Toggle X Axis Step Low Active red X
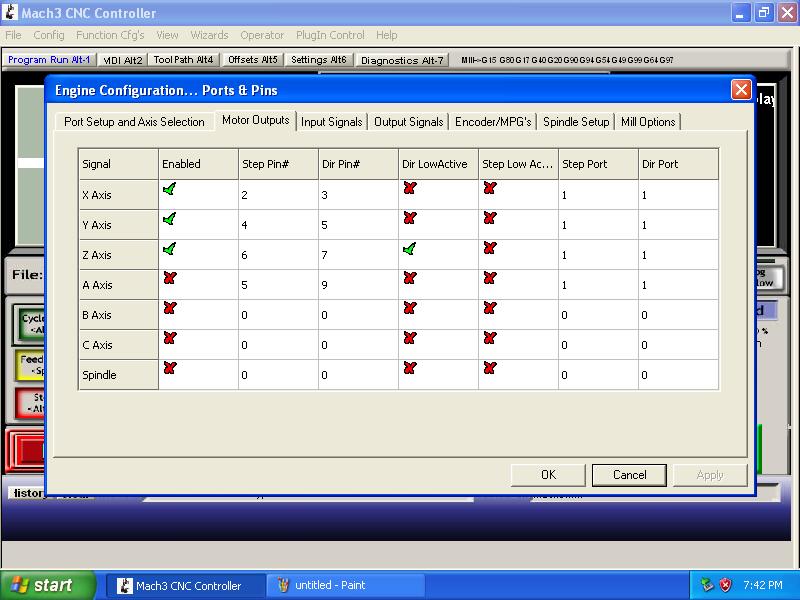This screenshot has width=800, height=600. (489, 189)
